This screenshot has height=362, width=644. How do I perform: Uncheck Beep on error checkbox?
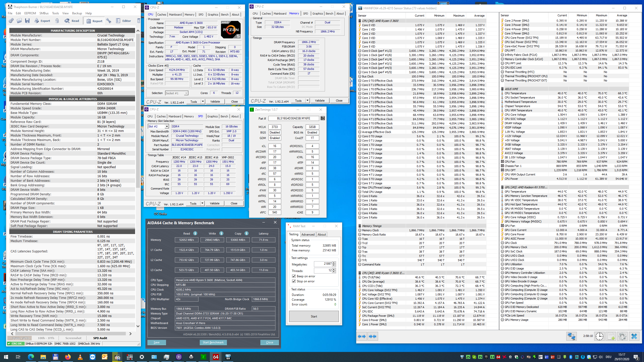coord(294,276)
